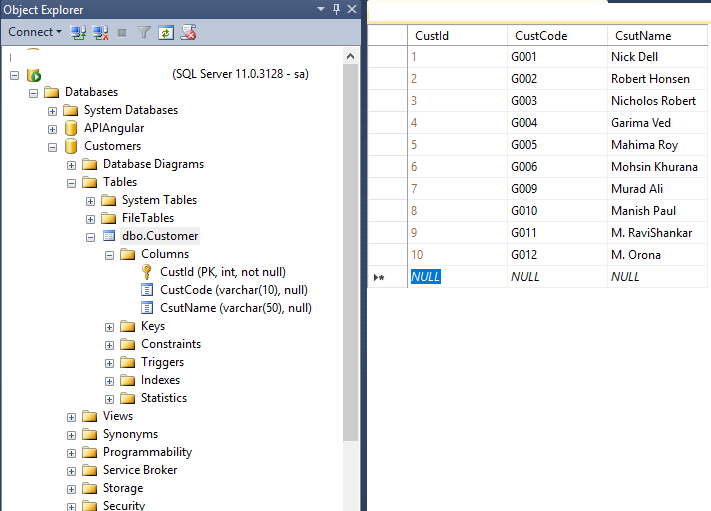Expand the FileTables folder
The height and width of the screenshot is (511, 711).
click(90, 219)
